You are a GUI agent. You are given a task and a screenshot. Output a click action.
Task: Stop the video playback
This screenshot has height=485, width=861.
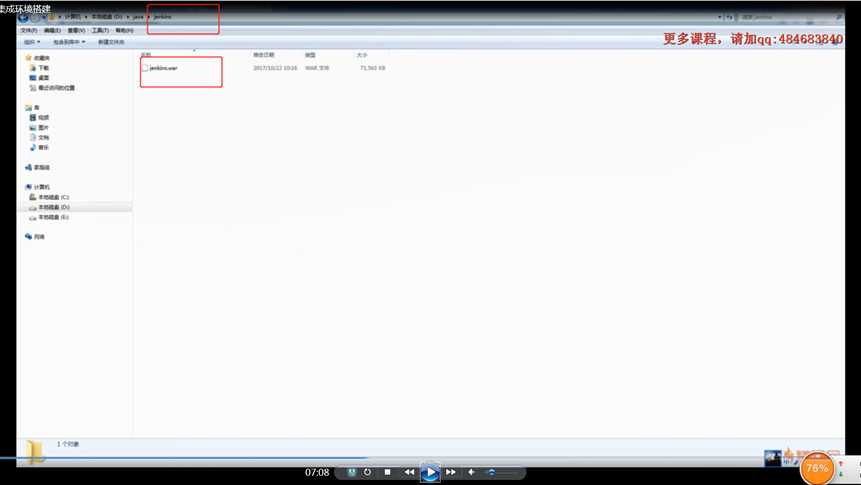(388, 472)
